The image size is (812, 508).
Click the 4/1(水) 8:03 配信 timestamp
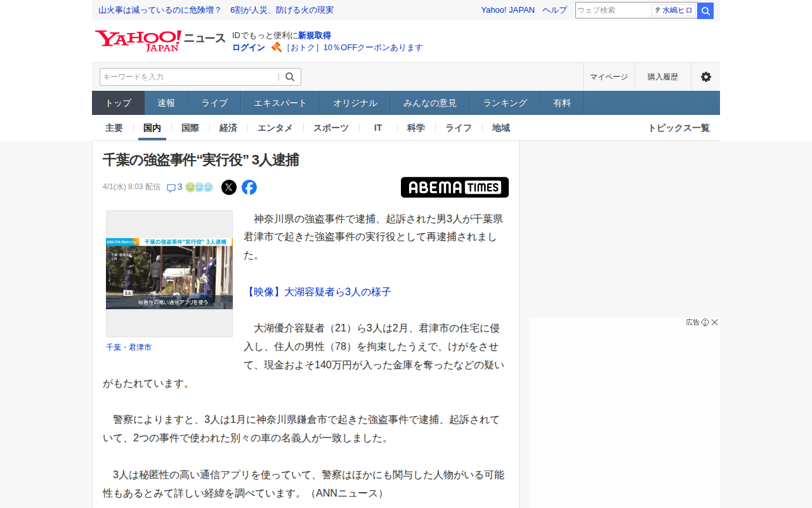pyautogui.click(x=131, y=187)
